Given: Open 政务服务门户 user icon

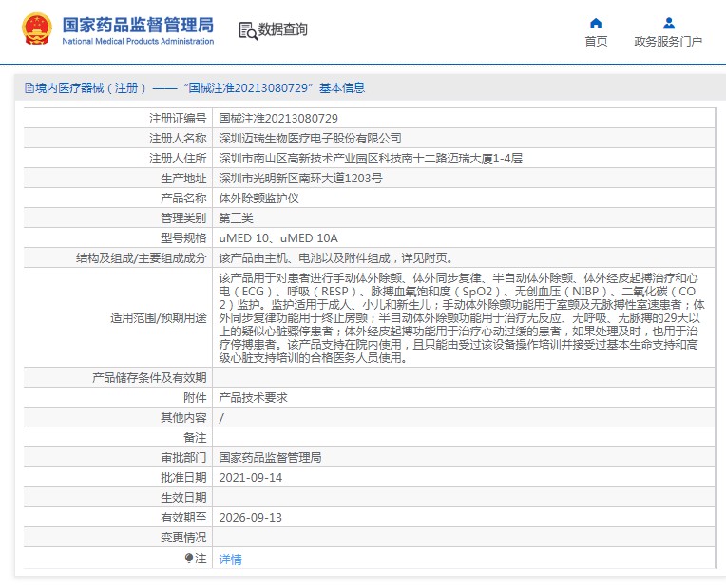Looking at the screenshot, I should pyautogui.click(x=669, y=23).
